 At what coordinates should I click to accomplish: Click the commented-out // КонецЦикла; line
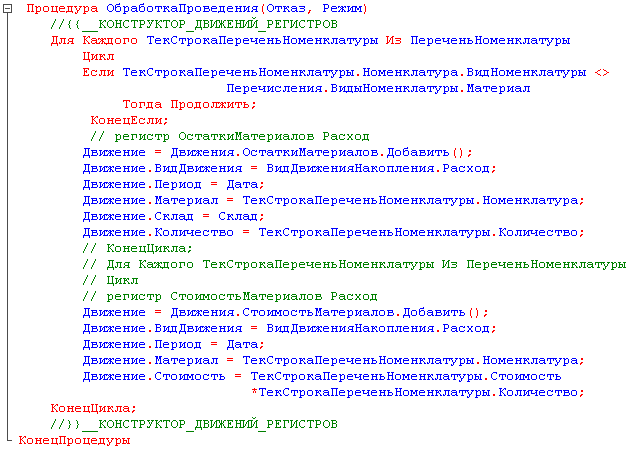click(x=138, y=248)
